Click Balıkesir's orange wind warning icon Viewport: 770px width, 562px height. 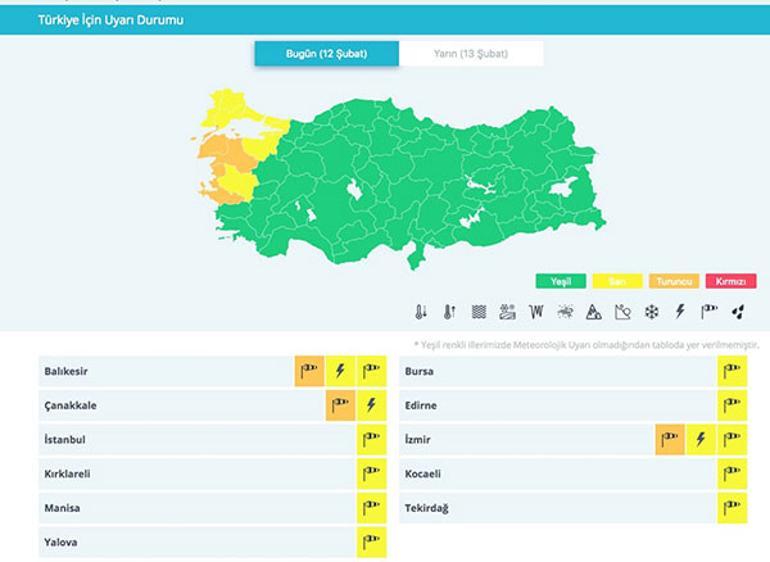click(x=309, y=371)
